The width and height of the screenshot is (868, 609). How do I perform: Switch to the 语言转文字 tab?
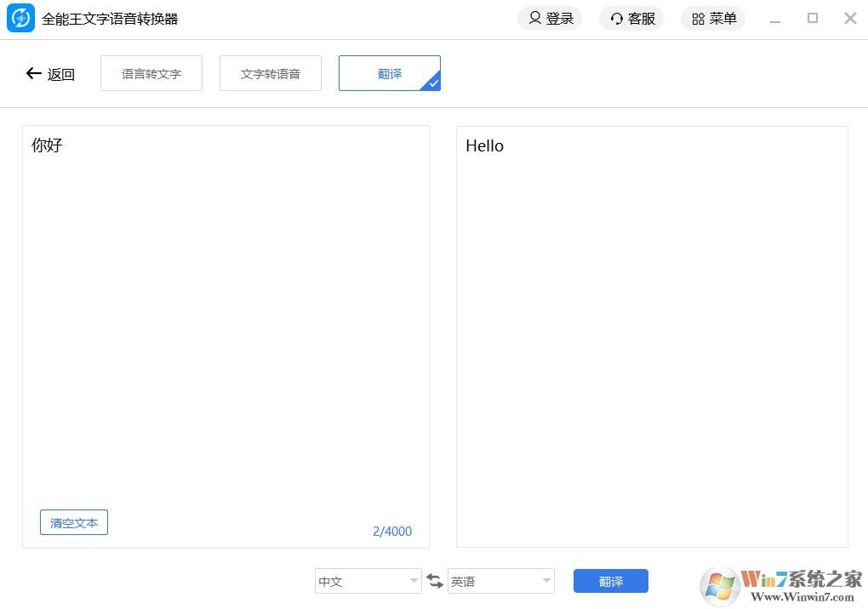point(151,73)
